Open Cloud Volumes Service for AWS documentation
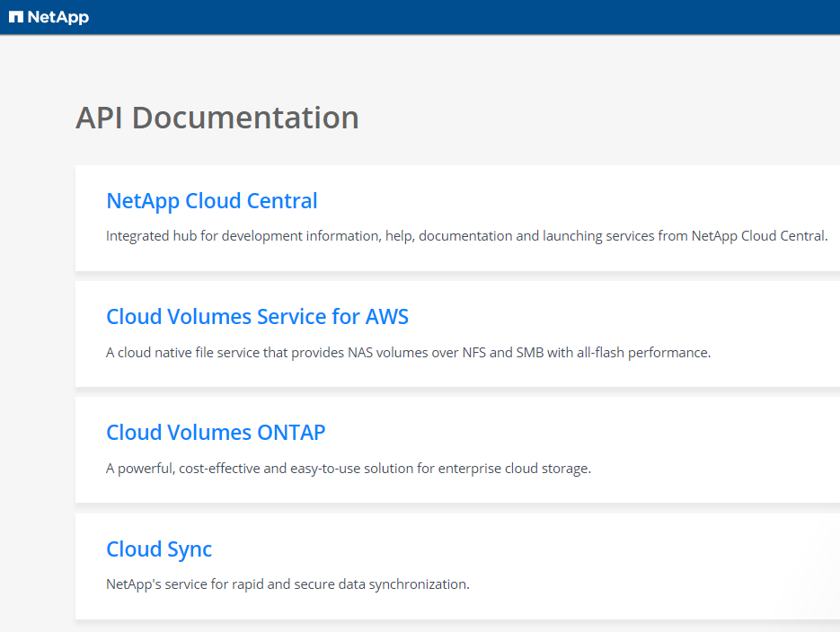The image size is (840, 632). tap(257, 317)
